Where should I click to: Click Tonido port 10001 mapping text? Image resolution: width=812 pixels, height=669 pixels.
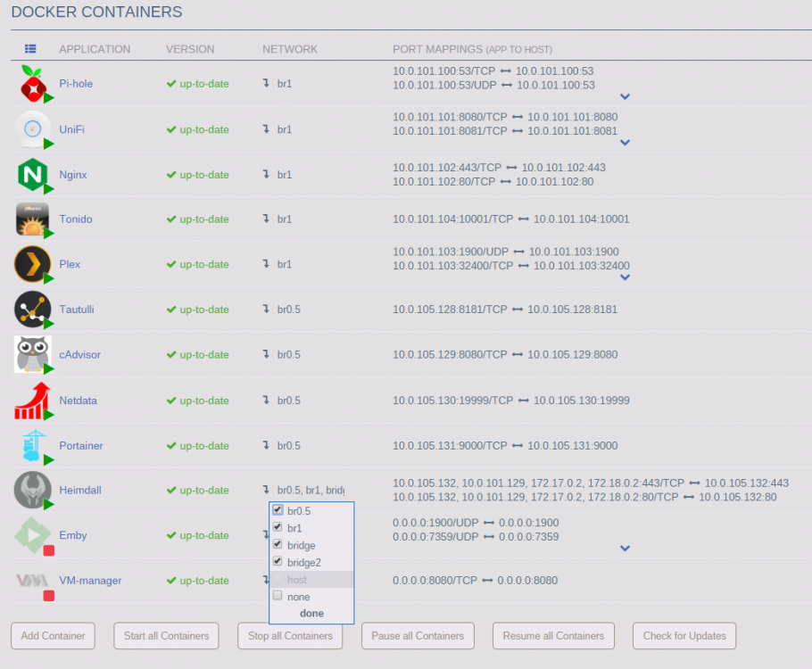pyautogui.click(x=511, y=219)
